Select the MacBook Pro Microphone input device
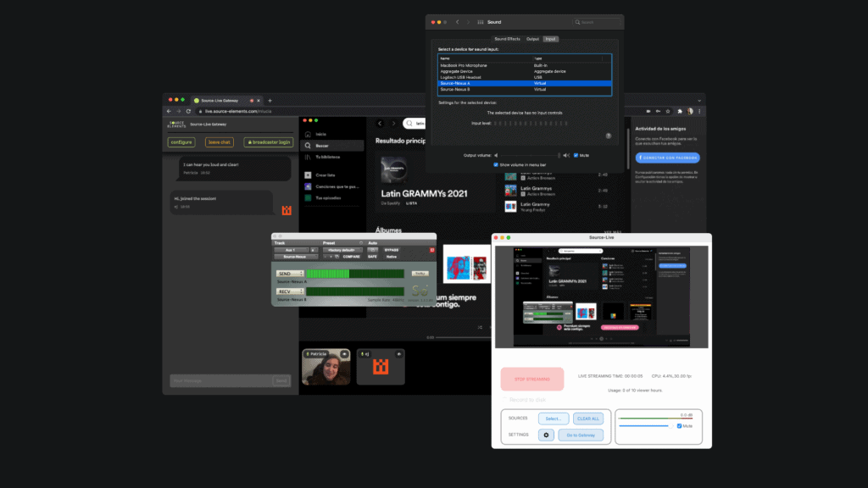The image size is (868, 488). 524,65
